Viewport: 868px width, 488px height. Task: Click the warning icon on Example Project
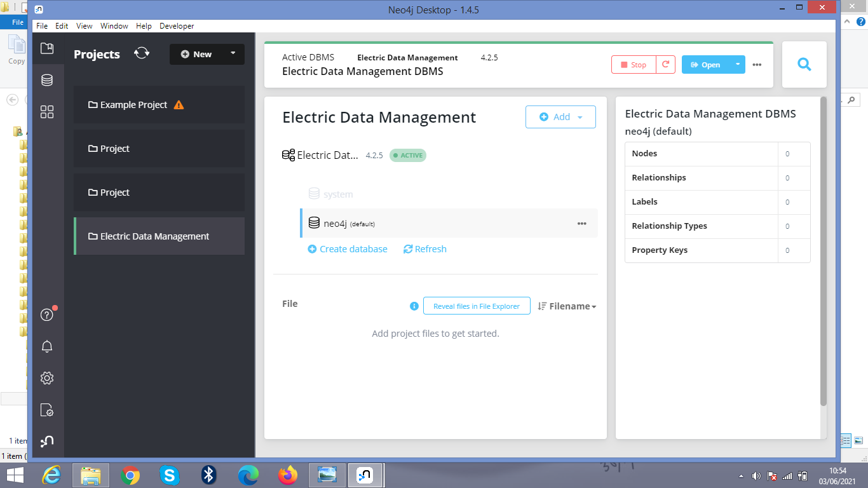[x=179, y=105]
